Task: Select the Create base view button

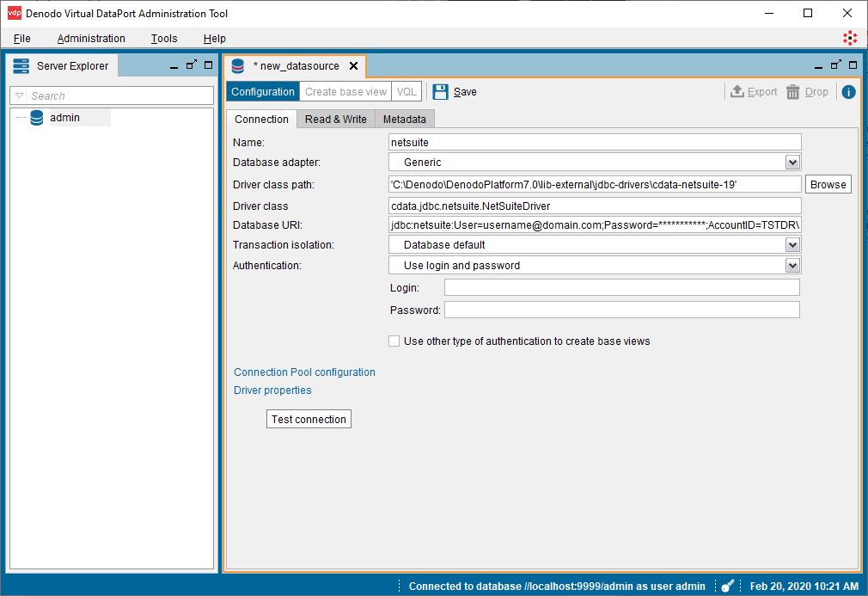Action: point(346,91)
